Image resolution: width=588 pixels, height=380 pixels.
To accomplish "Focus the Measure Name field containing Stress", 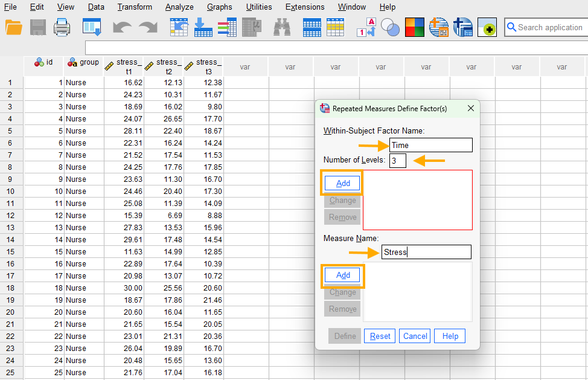I will click(426, 252).
